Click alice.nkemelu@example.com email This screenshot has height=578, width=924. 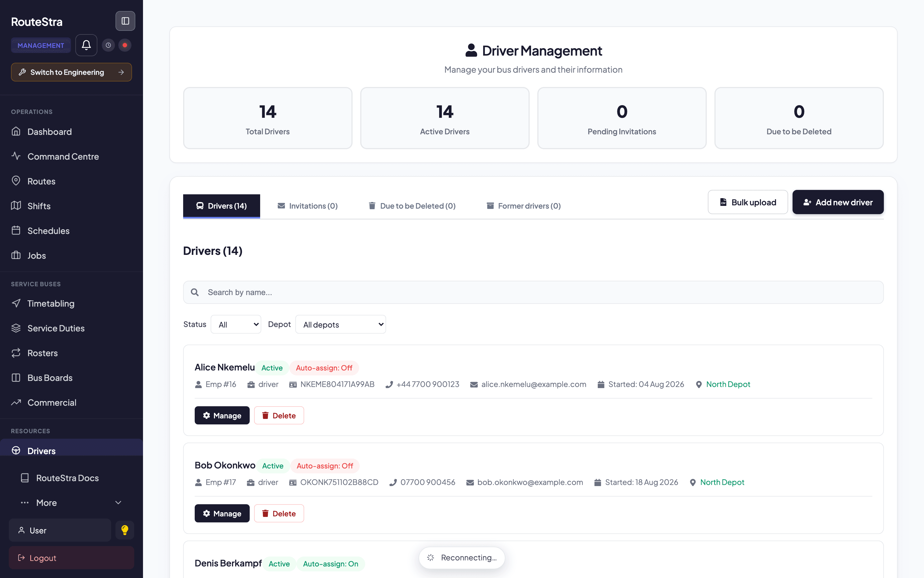534,384
